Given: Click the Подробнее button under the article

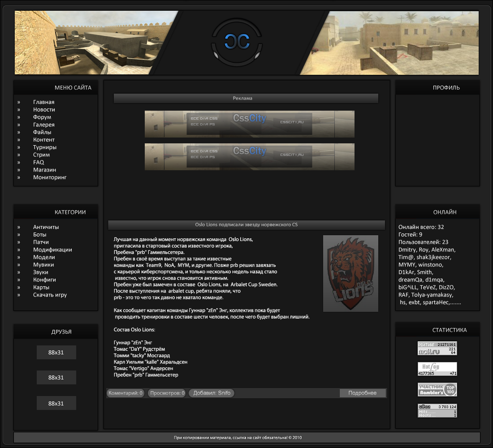Looking at the screenshot, I should coord(363,393).
